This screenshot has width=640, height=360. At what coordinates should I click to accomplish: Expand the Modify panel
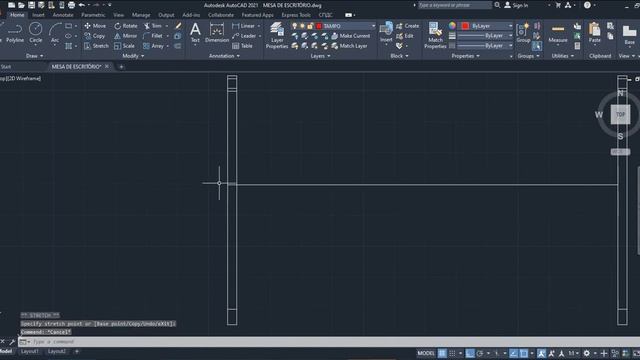pyautogui.click(x=133, y=56)
